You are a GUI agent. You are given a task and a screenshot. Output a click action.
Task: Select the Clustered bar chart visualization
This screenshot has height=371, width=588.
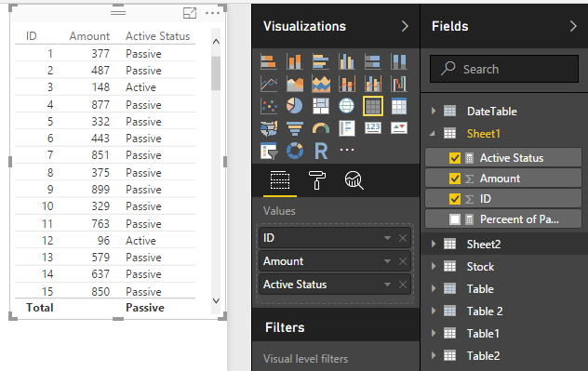[321, 61]
